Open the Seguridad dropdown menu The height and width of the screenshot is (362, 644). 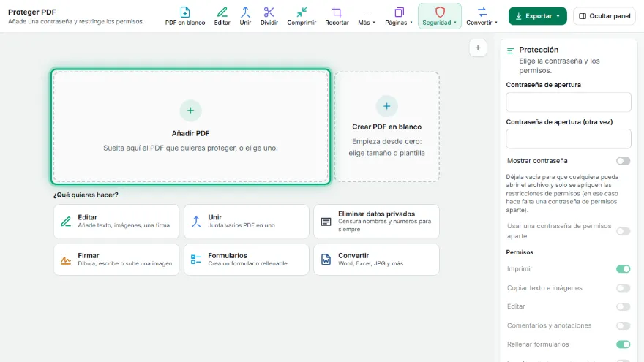[x=440, y=16]
